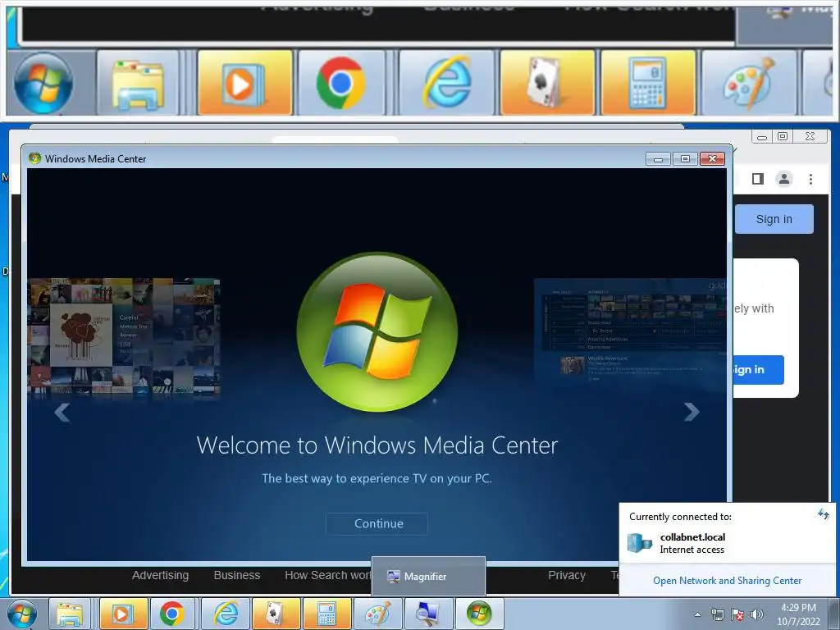Open Paint from the taskbar

click(377, 614)
